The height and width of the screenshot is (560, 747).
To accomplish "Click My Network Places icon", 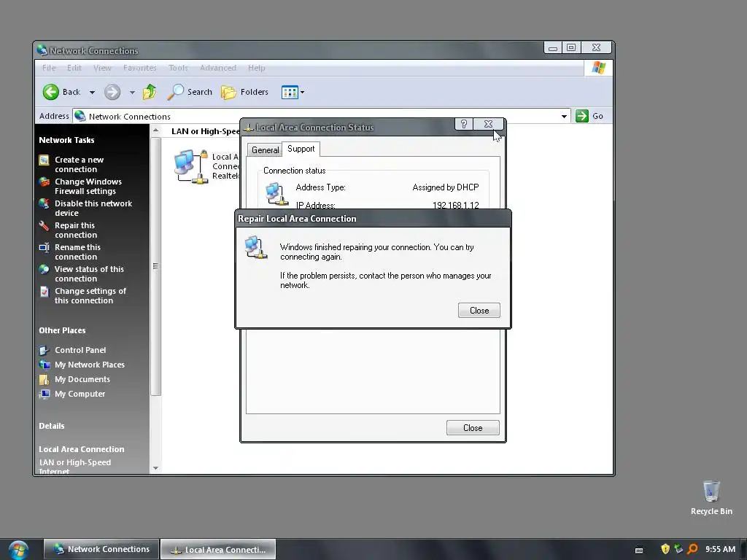I will (x=44, y=365).
